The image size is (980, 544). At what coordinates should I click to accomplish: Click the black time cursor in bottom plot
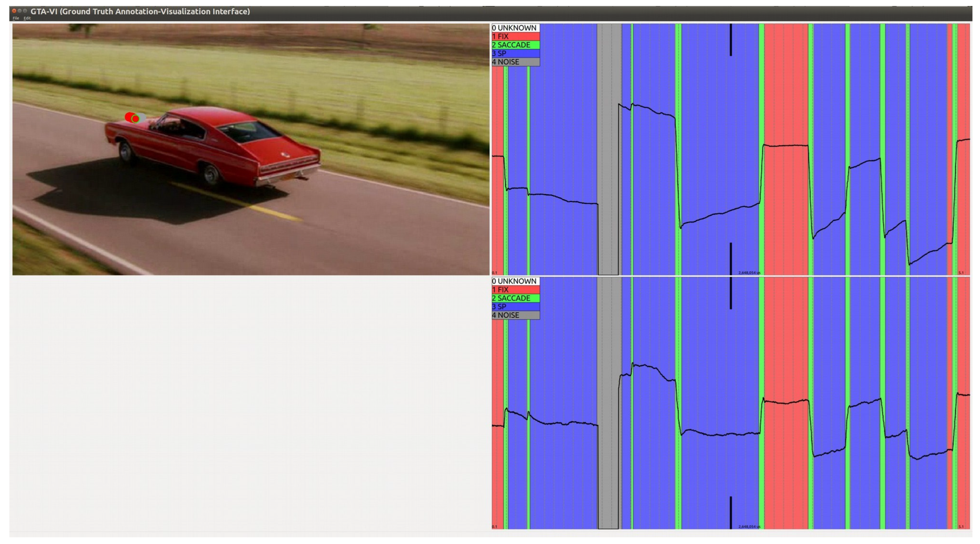(x=731, y=293)
